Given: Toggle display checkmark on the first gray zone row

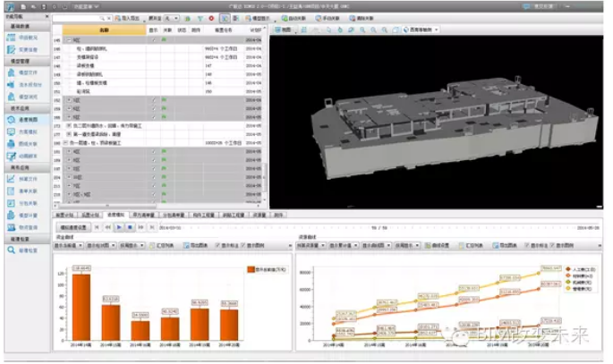Looking at the screenshot, I should pos(154,40).
